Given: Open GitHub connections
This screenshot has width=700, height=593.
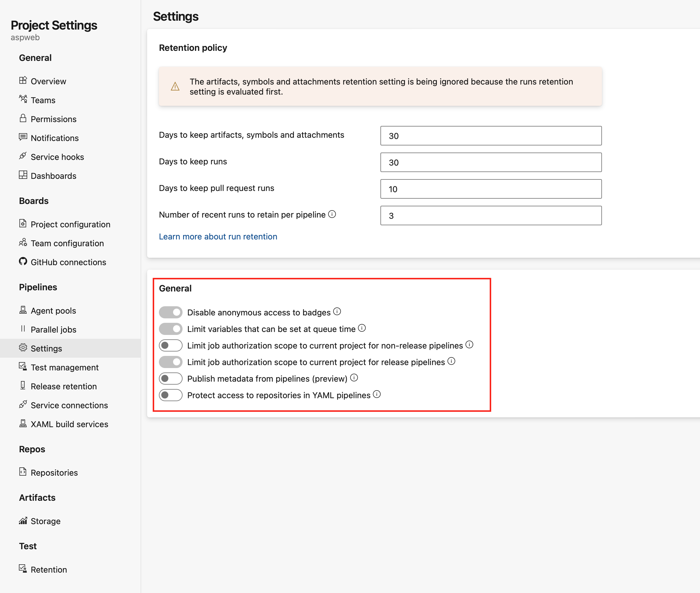Looking at the screenshot, I should [69, 262].
